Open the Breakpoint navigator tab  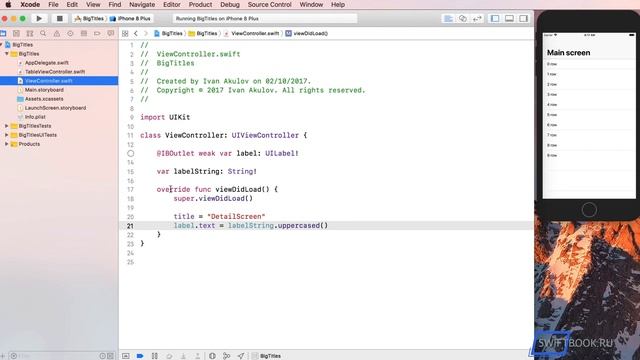pos(97,33)
